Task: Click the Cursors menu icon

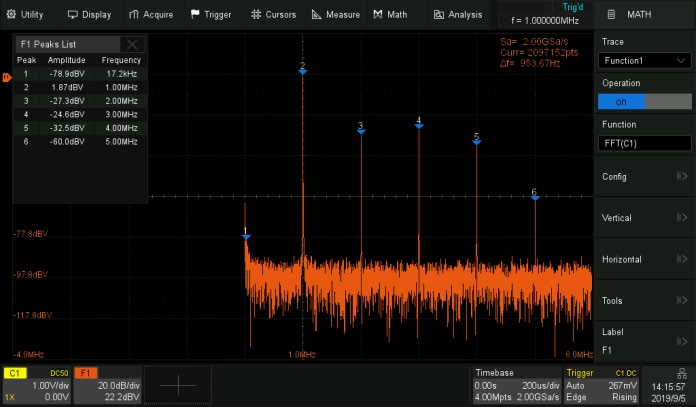Action: click(x=256, y=15)
